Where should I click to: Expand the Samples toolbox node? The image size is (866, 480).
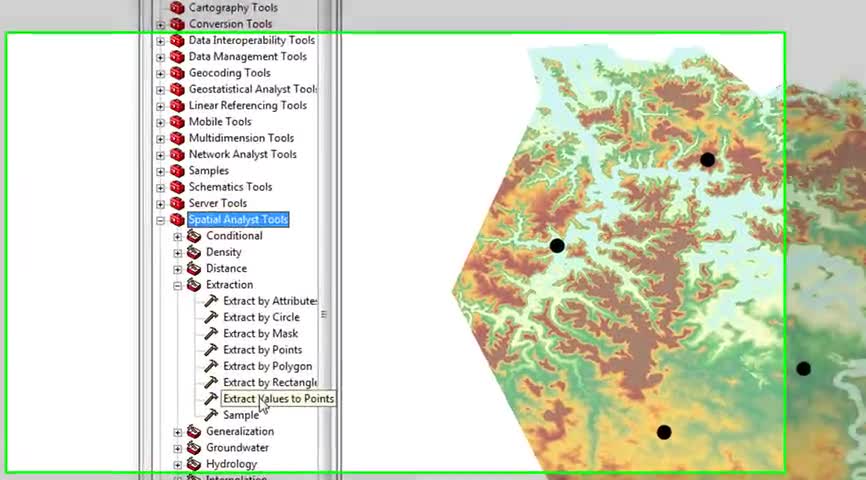coord(160,171)
